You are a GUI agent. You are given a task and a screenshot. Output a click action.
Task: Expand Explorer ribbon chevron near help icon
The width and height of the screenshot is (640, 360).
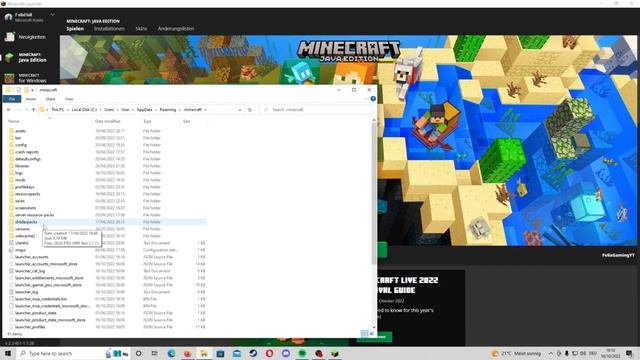click(366, 99)
